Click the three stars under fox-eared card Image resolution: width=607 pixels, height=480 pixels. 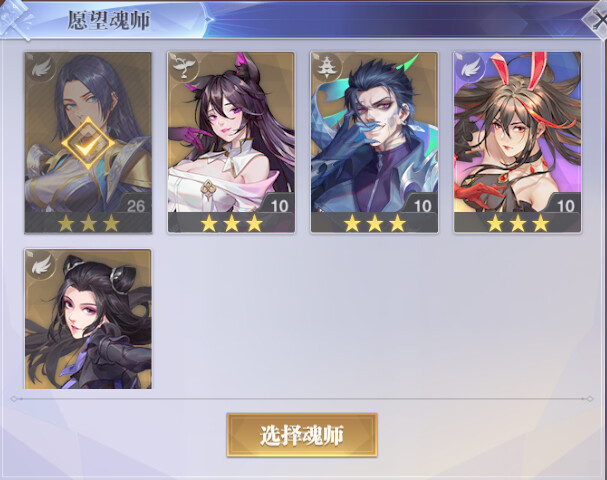coord(231,223)
